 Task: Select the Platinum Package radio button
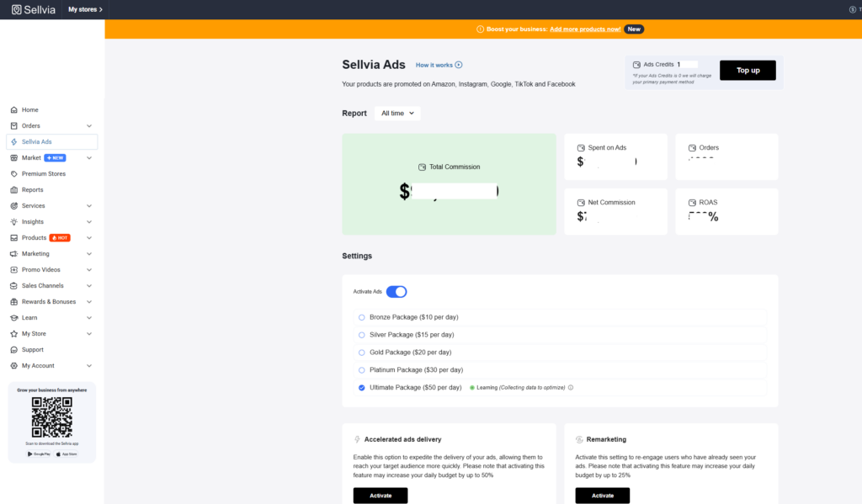coord(362,370)
